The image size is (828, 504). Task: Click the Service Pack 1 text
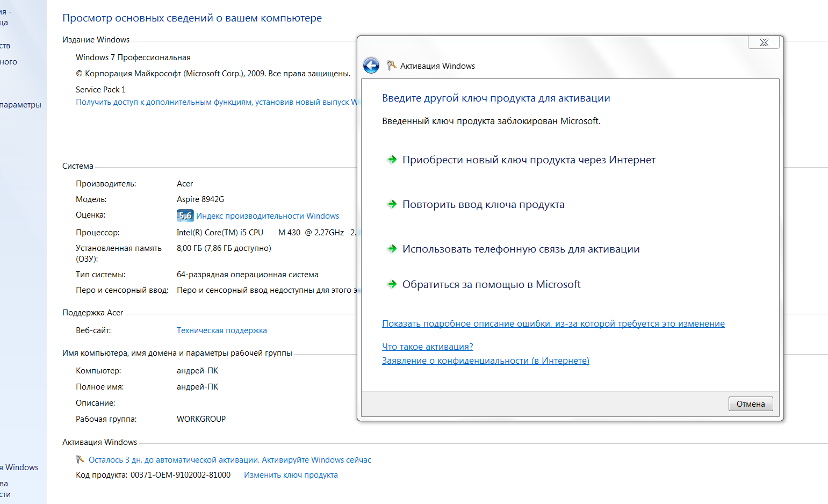(100, 90)
